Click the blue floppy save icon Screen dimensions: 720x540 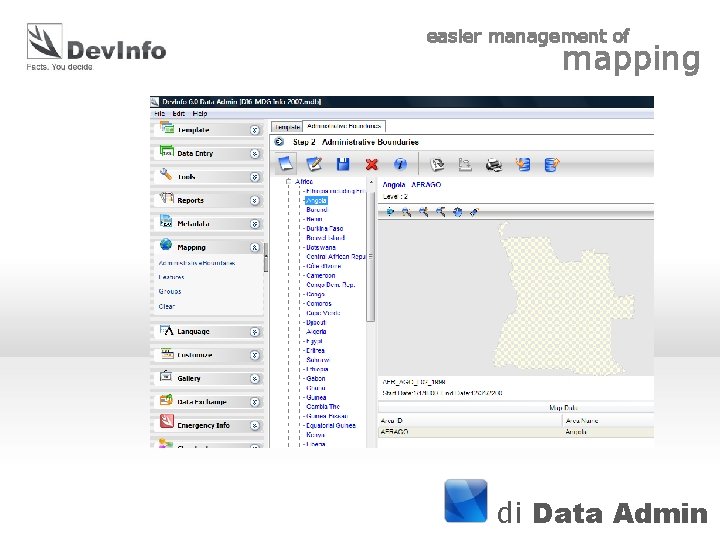point(343,164)
